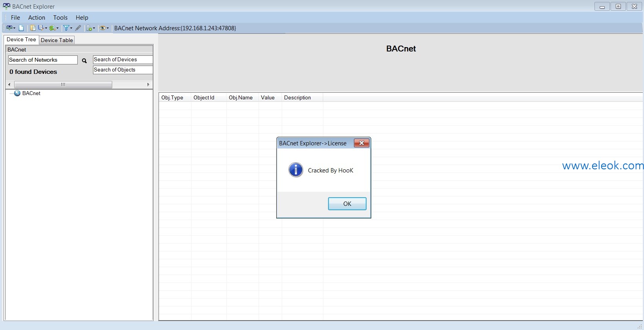This screenshot has width=644, height=330.
Task: Close the BACnet Explorer main window
Action: [x=634, y=6]
